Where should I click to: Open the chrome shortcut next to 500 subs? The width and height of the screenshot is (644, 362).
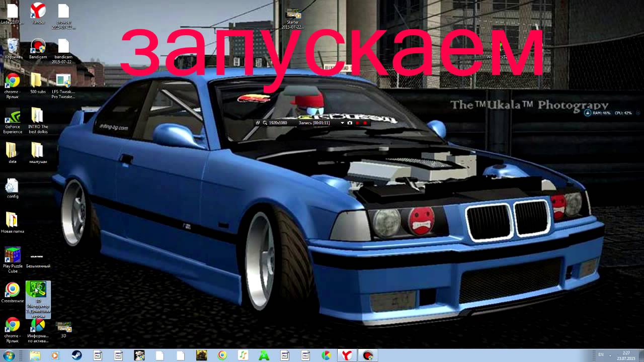tap(12, 86)
